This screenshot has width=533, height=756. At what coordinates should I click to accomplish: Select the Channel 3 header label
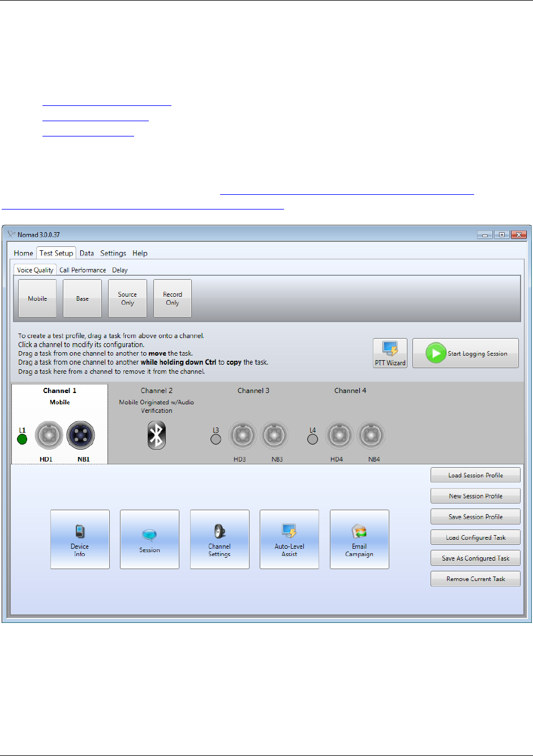click(x=253, y=391)
